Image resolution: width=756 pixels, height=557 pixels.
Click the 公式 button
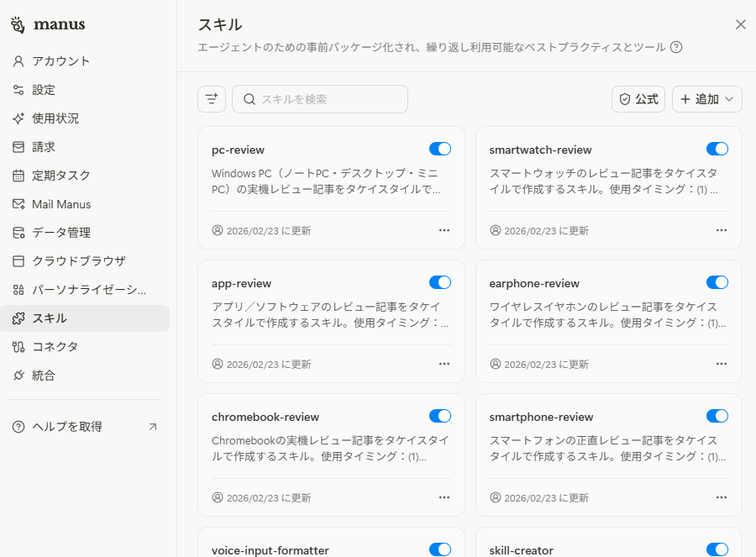[638, 99]
